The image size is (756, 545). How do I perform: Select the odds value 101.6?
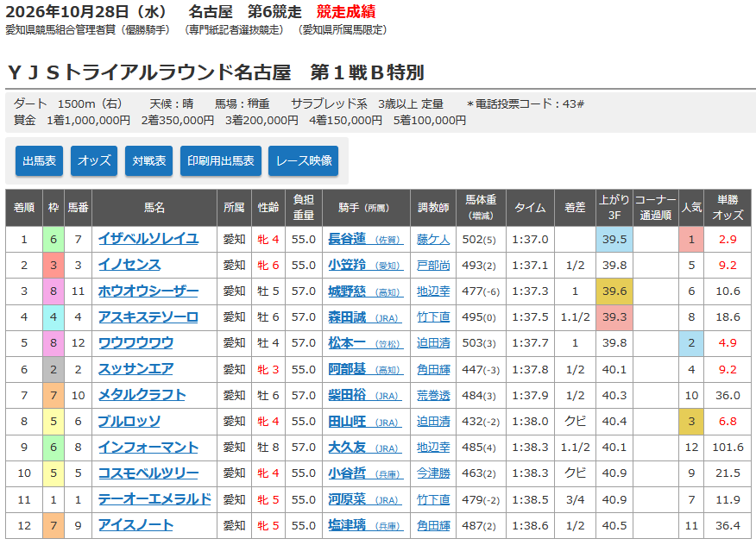tap(728, 448)
